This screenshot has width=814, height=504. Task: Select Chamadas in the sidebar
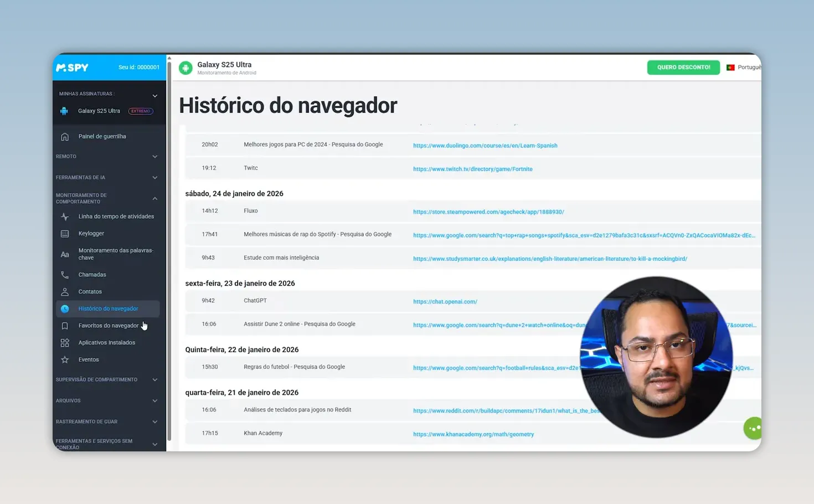click(92, 275)
